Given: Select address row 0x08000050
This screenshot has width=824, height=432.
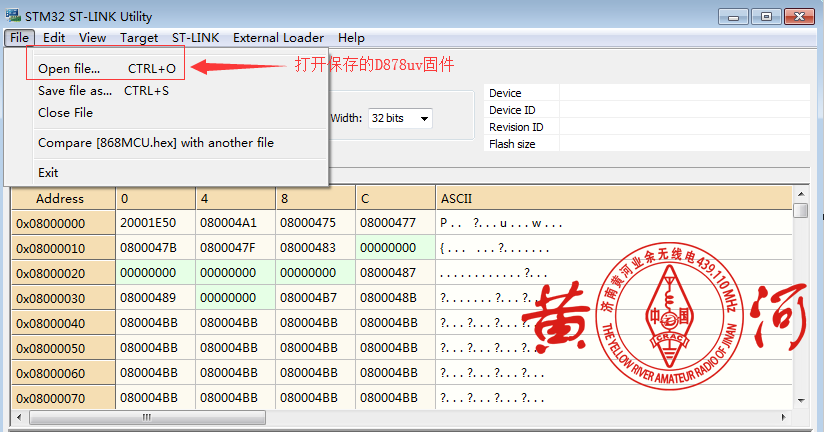Looking at the screenshot, I should click(x=63, y=348).
